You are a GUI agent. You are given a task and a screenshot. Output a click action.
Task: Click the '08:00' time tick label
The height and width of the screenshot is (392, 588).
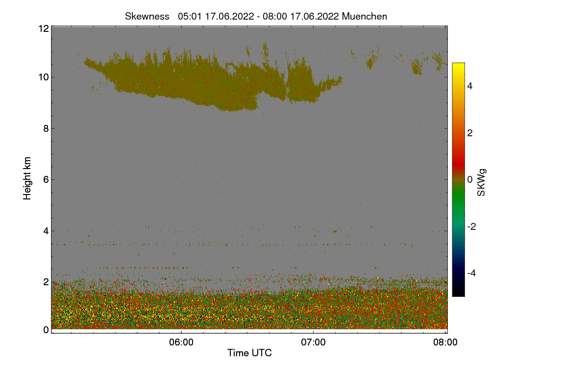pos(445,343)
